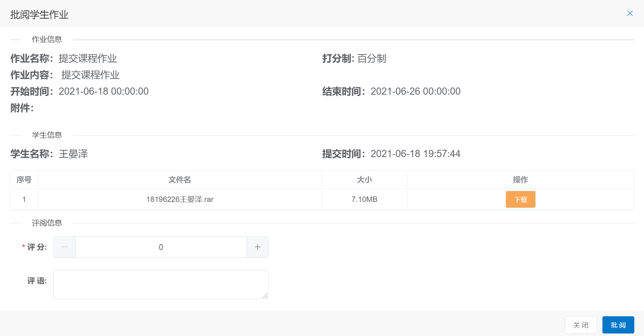
Task: Click the 作业名称 value 提交课程作业
Action: [x=88, y=58]
